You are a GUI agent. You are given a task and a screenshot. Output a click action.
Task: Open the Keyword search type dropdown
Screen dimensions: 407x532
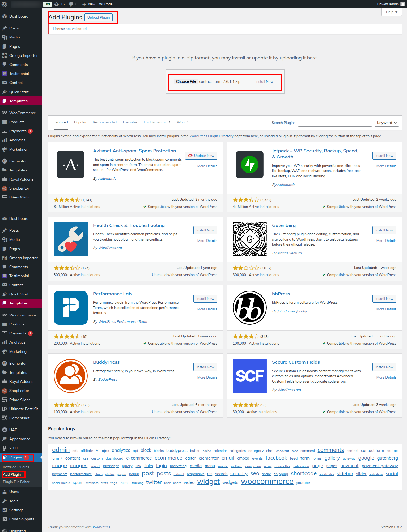tap(387, 123)
